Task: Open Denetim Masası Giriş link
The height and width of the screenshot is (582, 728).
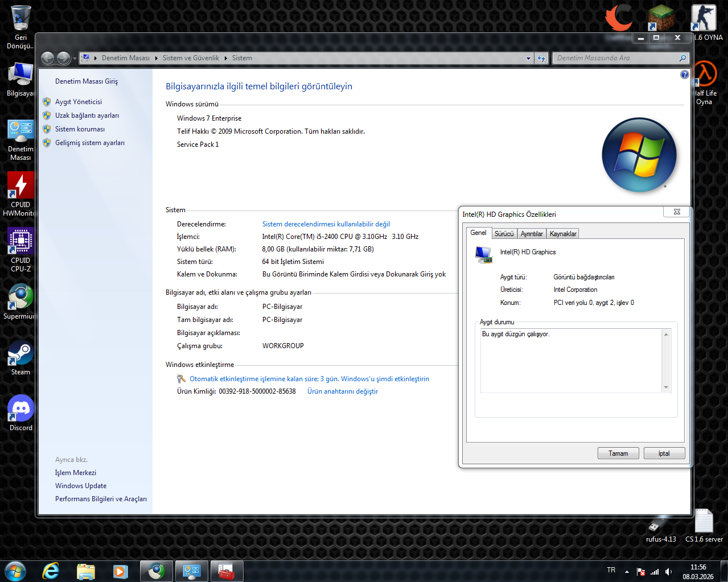Action: 87,81
